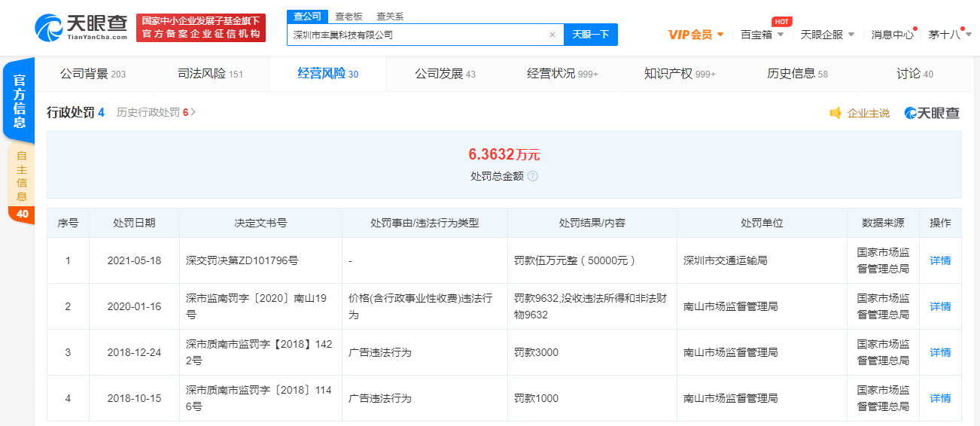Image resolution: width=980 pixels, height=426 pixels.
Task: Open the 天眼企服 dropdown
Action: 826,35
